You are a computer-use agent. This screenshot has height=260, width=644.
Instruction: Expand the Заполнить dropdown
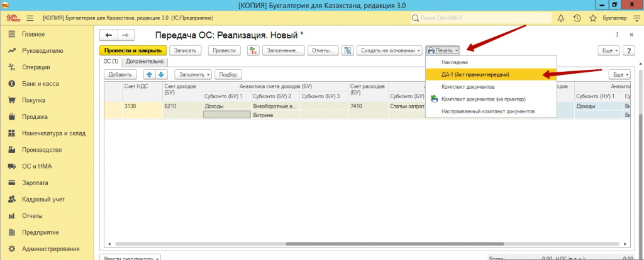193,74
